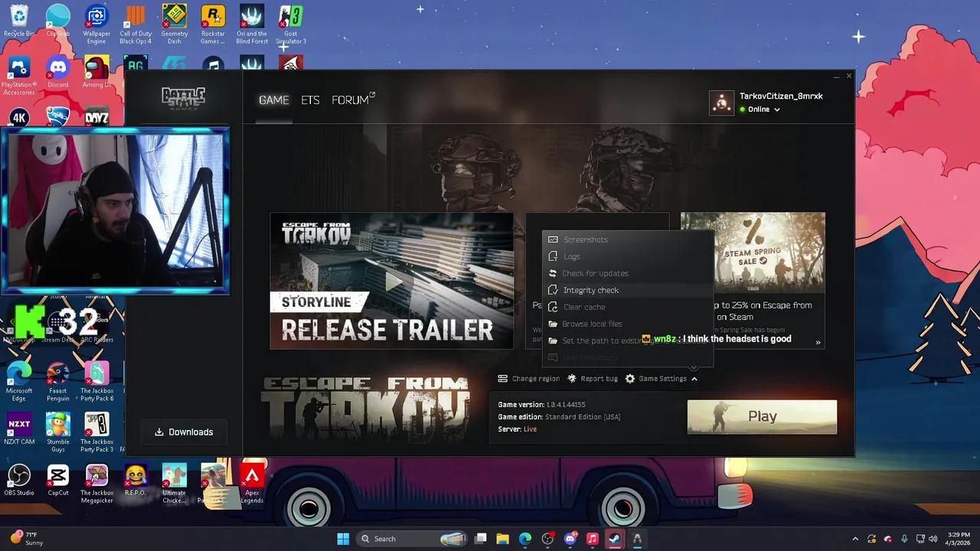Click the taskbar Search box
This screenshot has width=980, height=551.
[x=412, y=539]
